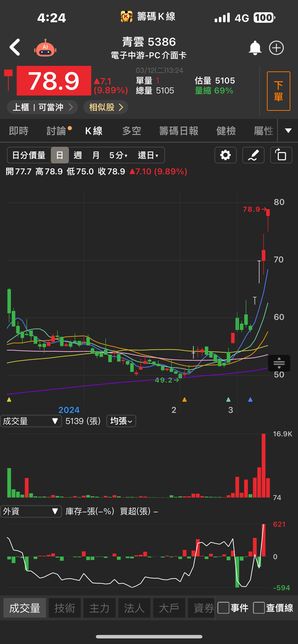Open the 屬性 tab

point(263,131)
